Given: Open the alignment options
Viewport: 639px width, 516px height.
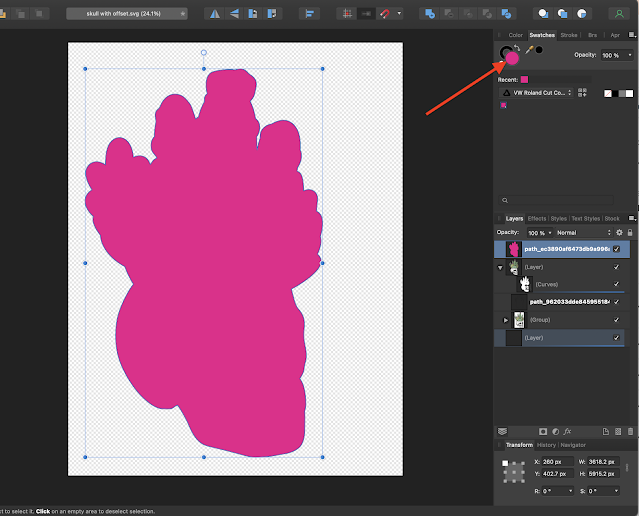Looking at the screenshot, I should point(309,14).
